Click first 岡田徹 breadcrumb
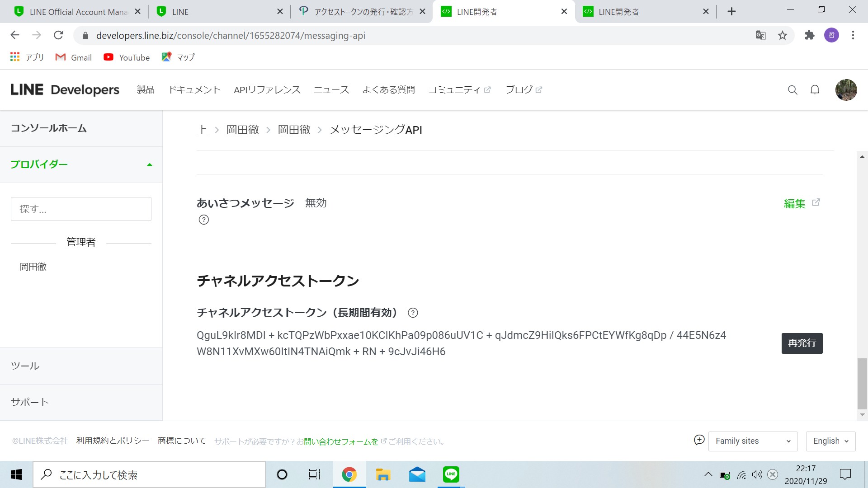Image resolution: width=868 pixels, height=488 pixels. tap(243, 130)
